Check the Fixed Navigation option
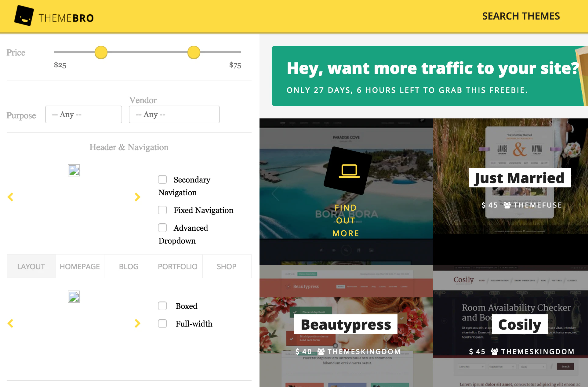The width and height of the screenshot is (588, 387). coord(162,210)
